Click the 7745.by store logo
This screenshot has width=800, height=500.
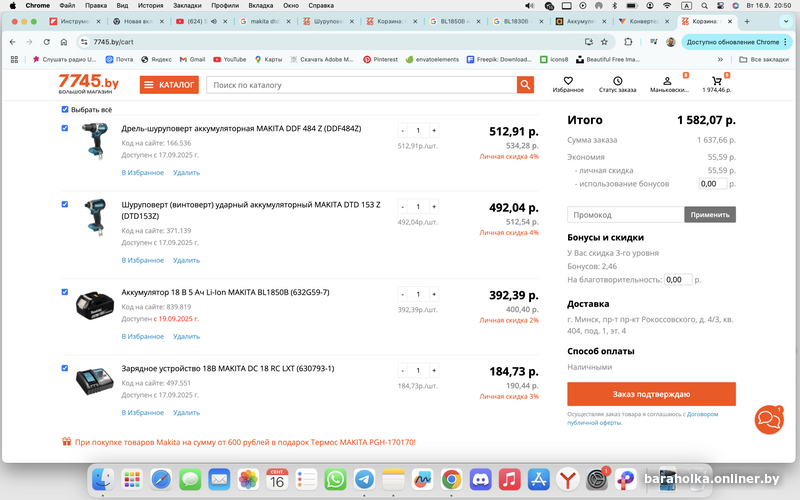(89, 84)
